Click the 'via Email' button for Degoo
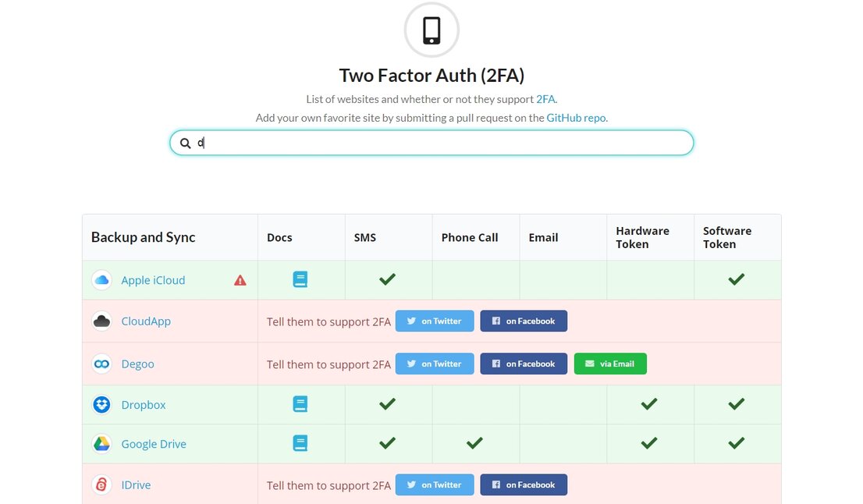863x504 pixels. [x=610, y=364]
